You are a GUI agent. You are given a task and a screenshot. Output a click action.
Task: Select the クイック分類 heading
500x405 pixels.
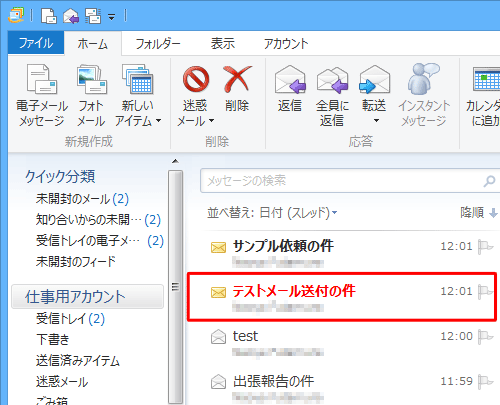[x=60, y=176]
